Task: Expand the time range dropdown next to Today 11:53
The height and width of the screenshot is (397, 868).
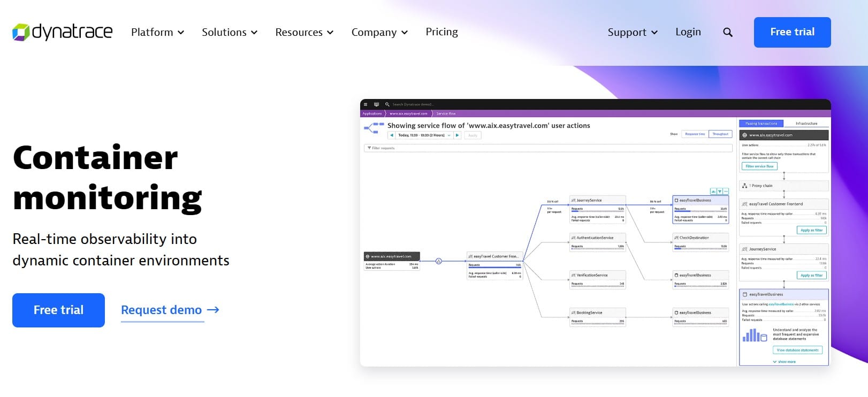Action: (x=448, y=135)
